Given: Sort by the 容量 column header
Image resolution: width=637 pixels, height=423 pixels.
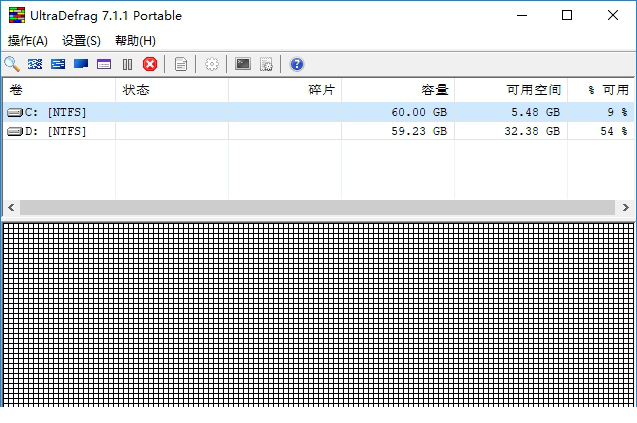Looking at the screenshot, I should click(398, 90).
